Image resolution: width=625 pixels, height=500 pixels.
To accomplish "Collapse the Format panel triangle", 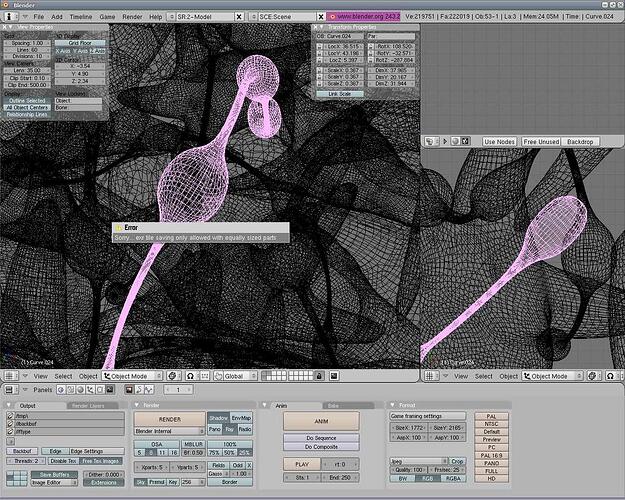I will point(393,405).
